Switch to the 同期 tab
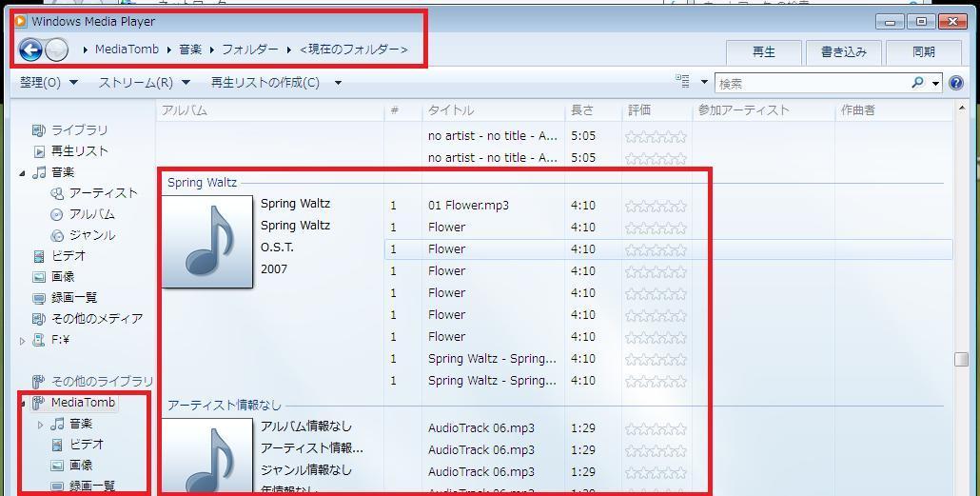The height and width of the screenshot is (496, 980). pos(924,52)
